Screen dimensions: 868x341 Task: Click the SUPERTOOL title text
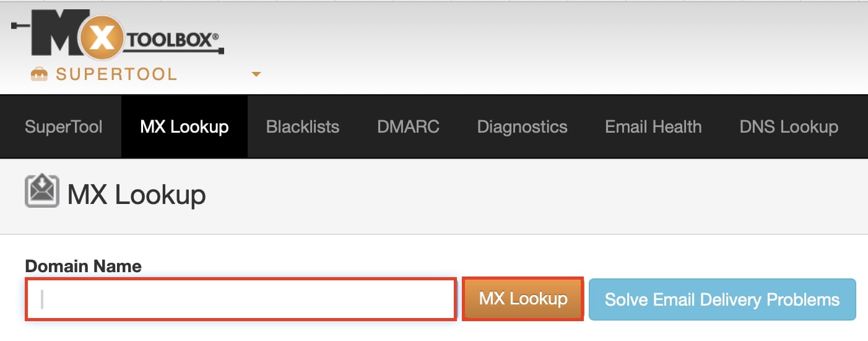click(116, 75)
